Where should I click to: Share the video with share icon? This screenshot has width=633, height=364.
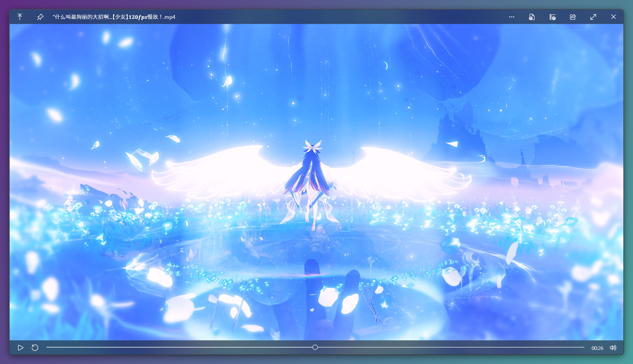573,17
